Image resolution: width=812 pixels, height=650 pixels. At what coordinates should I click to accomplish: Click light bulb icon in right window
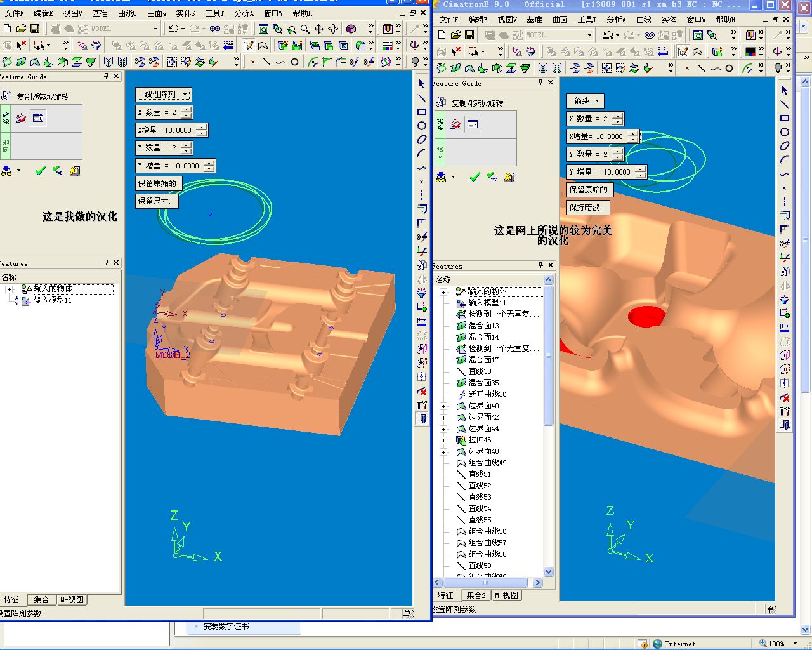(778, 68)
